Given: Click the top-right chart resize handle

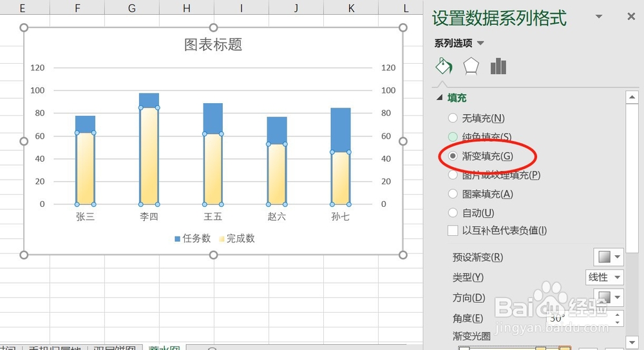Looking at the screenshot, I should tap(403, 28).
